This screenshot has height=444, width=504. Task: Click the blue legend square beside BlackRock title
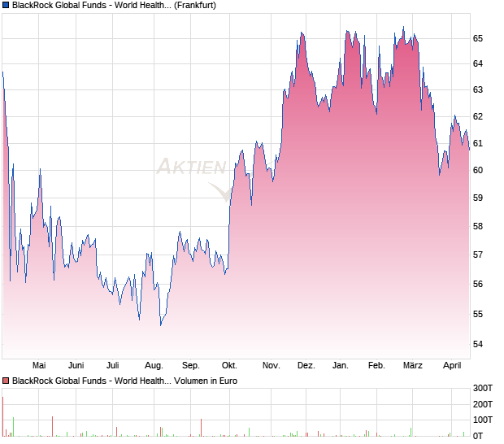pyautogui.click(x=6, y=5)
